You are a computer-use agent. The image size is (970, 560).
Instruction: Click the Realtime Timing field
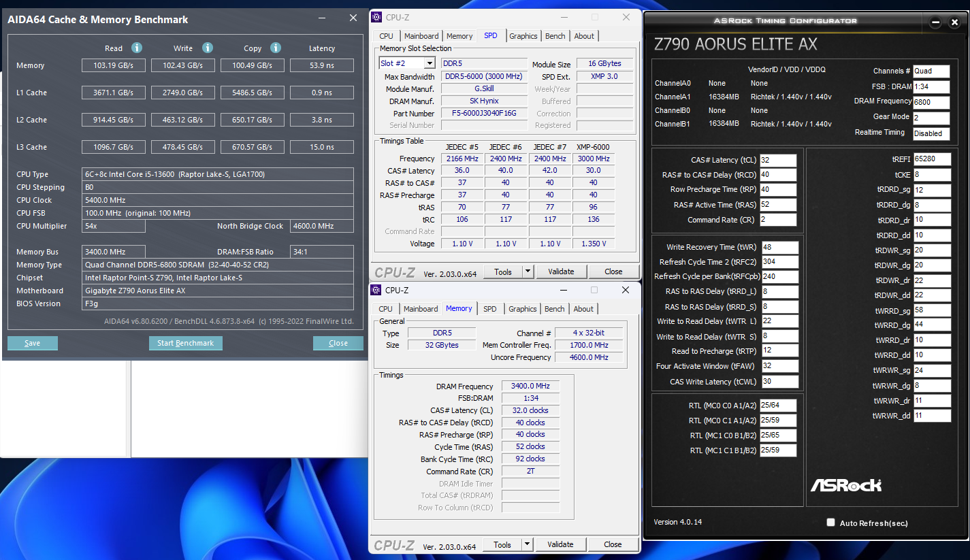point(932,133)
